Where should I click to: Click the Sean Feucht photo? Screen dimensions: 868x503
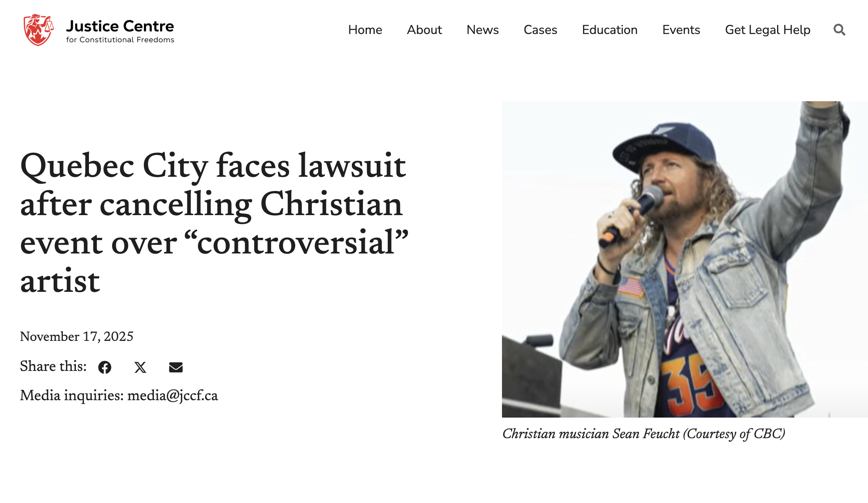point(685,259)
